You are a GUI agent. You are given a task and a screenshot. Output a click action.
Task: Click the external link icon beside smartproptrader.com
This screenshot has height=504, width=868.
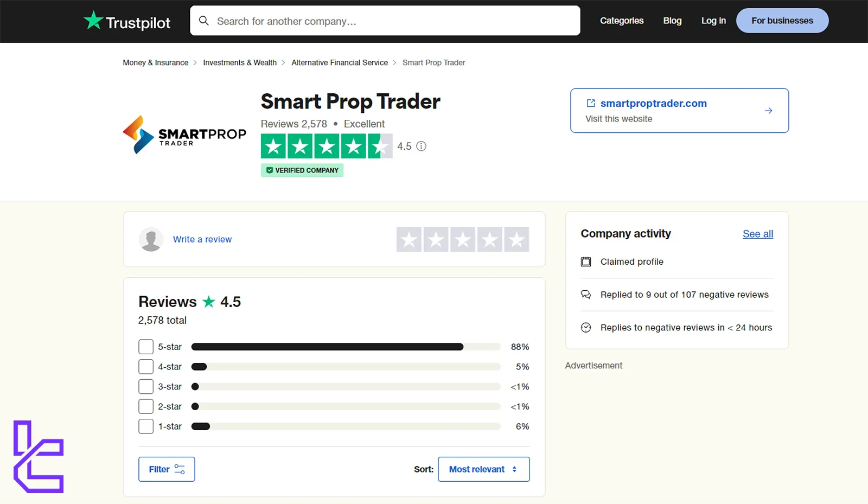click(591, 103)
